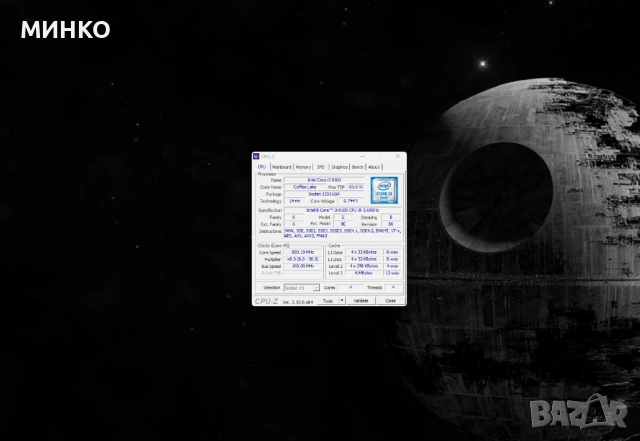
Task: Open the Socket #1 selection dropdown
Action: [x=302, y=288]
